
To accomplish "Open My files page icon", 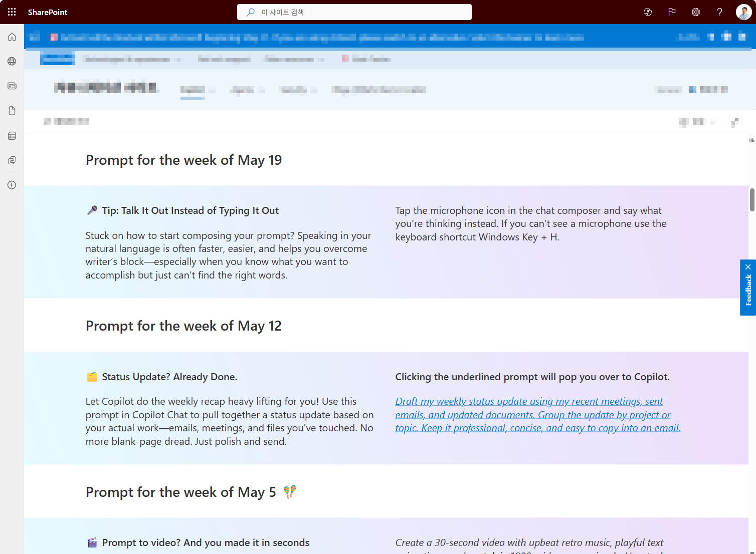I will point(12,111).
